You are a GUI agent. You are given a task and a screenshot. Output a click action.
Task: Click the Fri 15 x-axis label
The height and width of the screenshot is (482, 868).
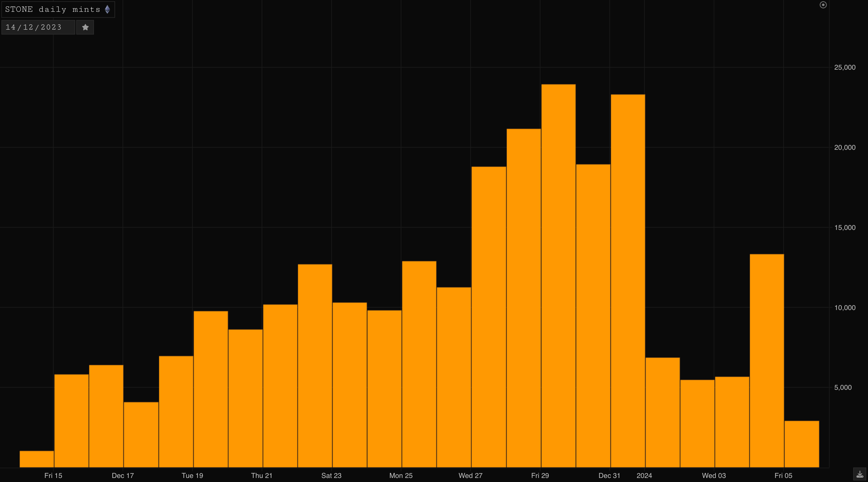53,476
